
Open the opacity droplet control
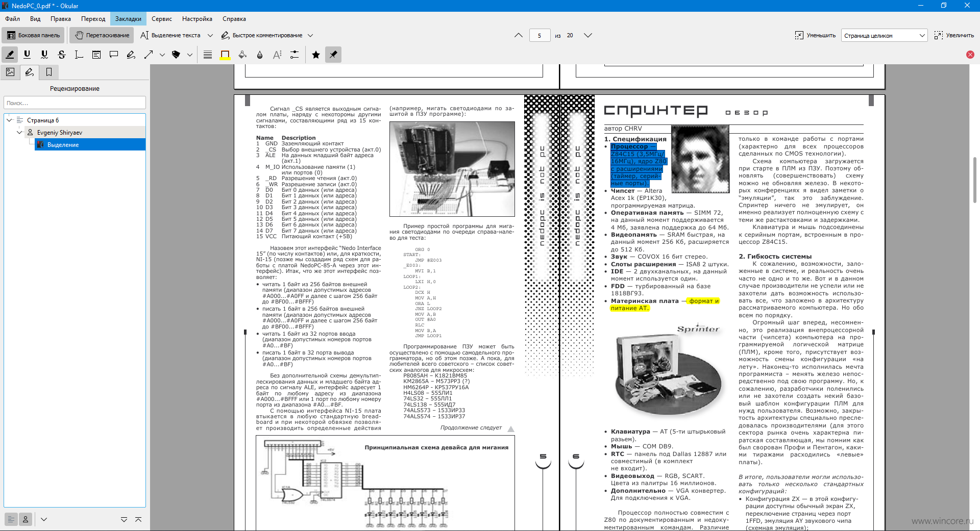(x=260, y=55)
